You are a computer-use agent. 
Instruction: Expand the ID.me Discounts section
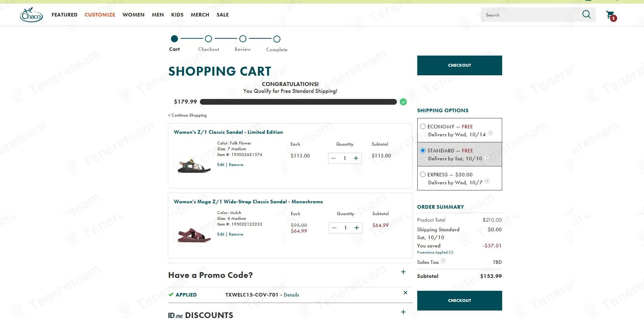(403, 312)
